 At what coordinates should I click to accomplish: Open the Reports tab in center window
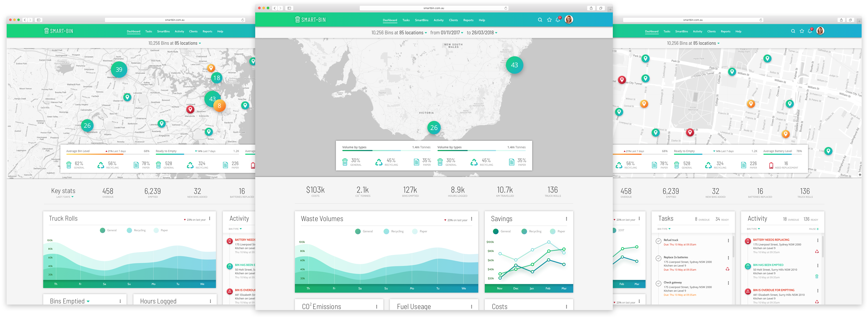pyautogui.click(x=468, y=20)
